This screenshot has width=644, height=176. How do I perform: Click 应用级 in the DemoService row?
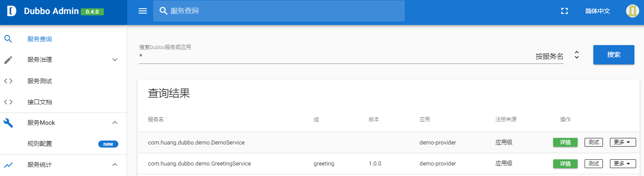click(504, 142)
